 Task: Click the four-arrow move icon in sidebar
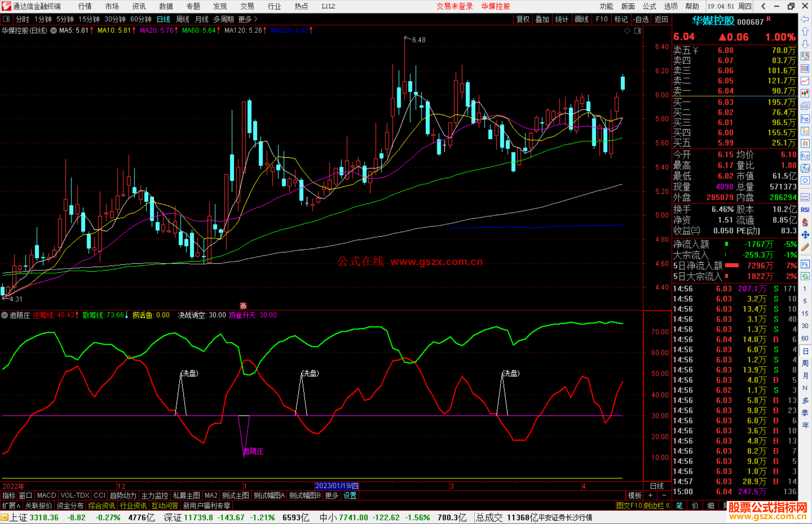tap(805, 235)
